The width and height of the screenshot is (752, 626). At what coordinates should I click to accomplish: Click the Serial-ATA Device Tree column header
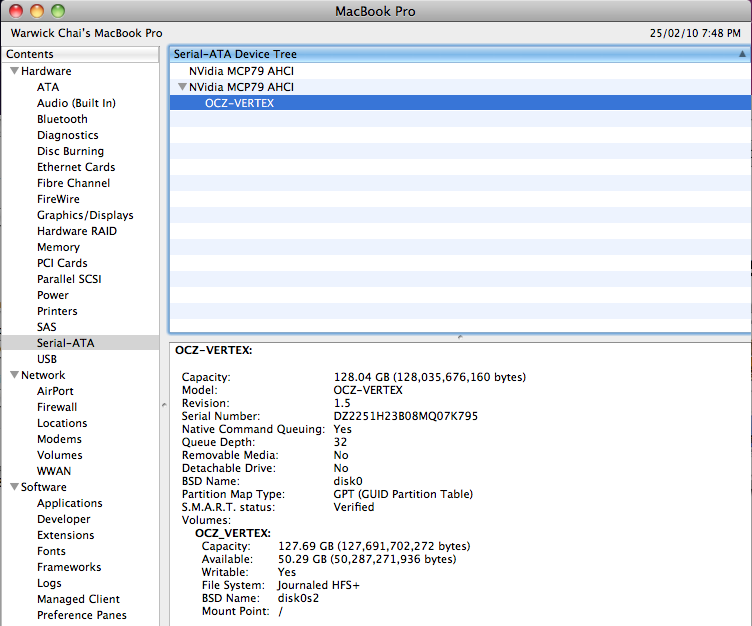[x=460, y=54]
